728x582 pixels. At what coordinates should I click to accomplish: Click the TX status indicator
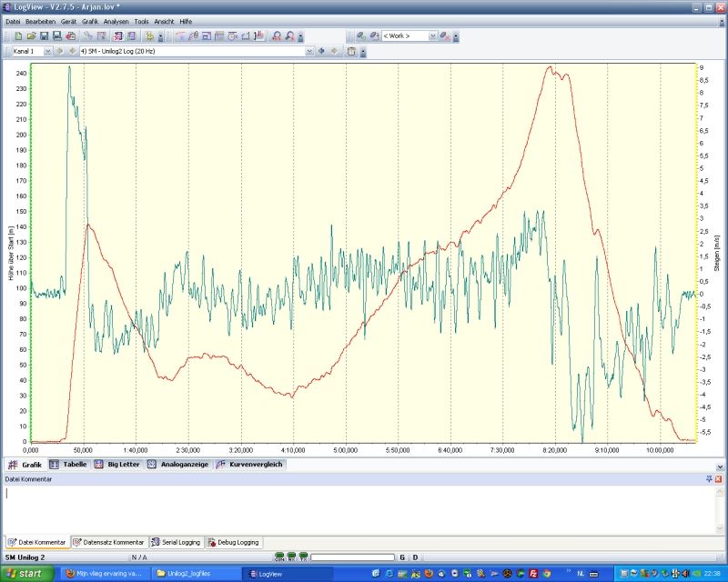303,557
